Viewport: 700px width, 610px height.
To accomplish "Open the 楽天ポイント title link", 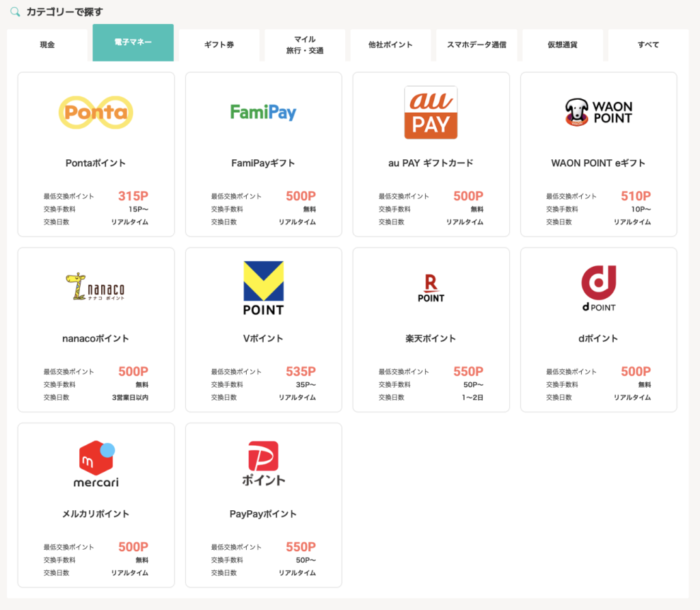I will point(431,339).
